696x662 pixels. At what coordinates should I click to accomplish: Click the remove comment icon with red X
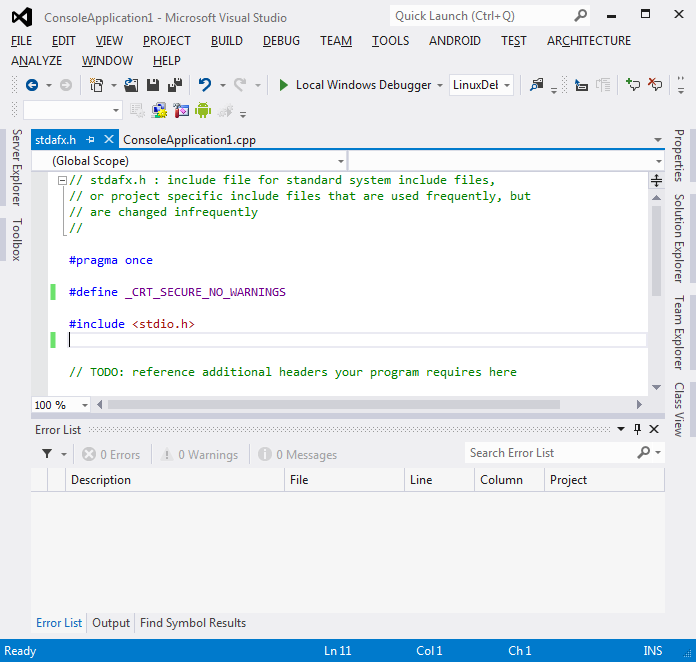[655, 84]
